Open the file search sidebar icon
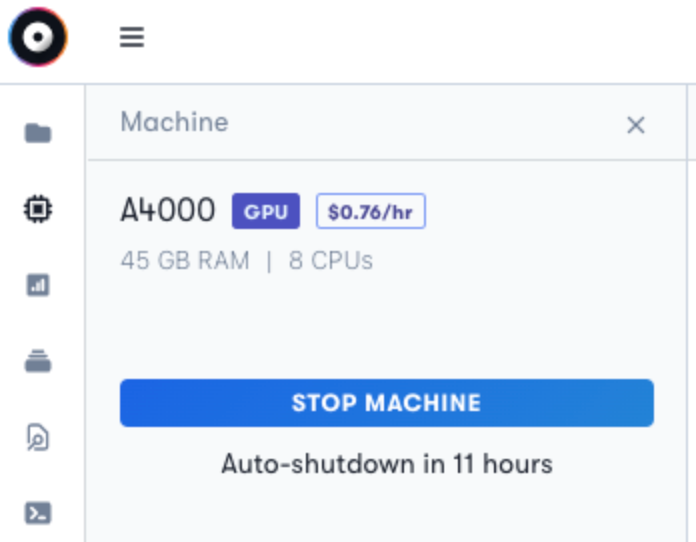The height and width of the screenshot is (542, 696). (38, 437)
